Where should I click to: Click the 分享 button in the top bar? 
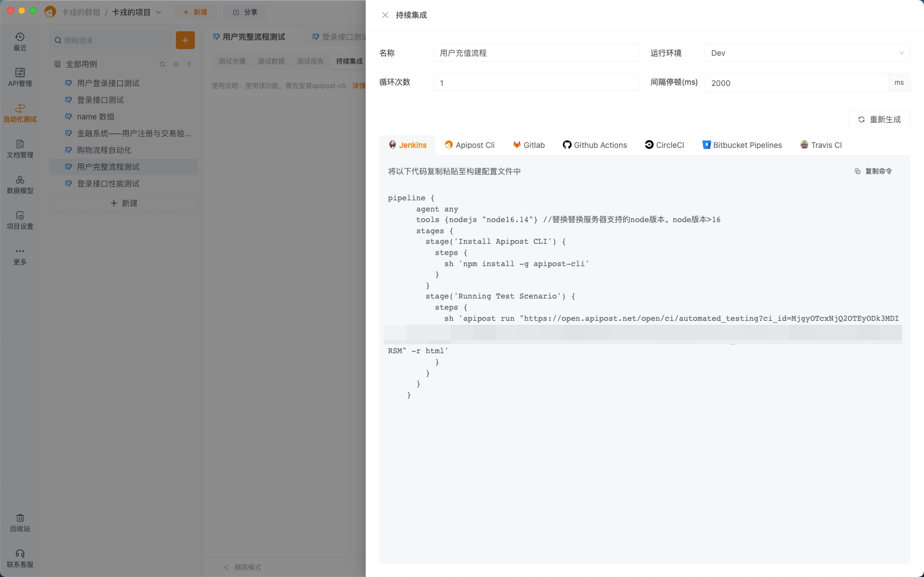click(x=245, y=12)
